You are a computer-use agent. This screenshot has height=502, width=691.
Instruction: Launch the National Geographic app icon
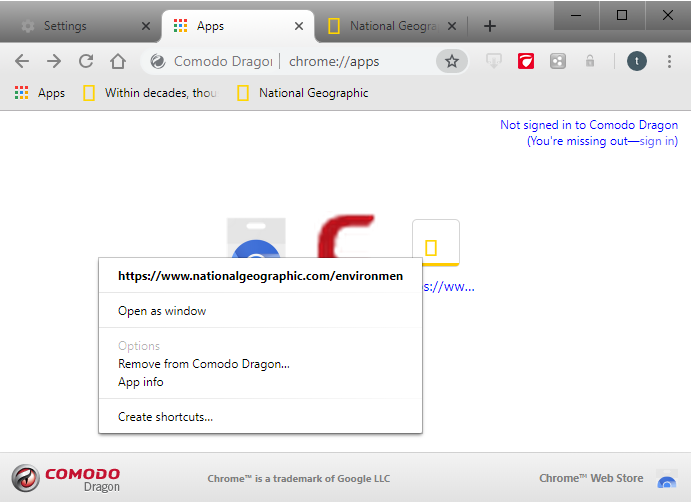[436, 243]
